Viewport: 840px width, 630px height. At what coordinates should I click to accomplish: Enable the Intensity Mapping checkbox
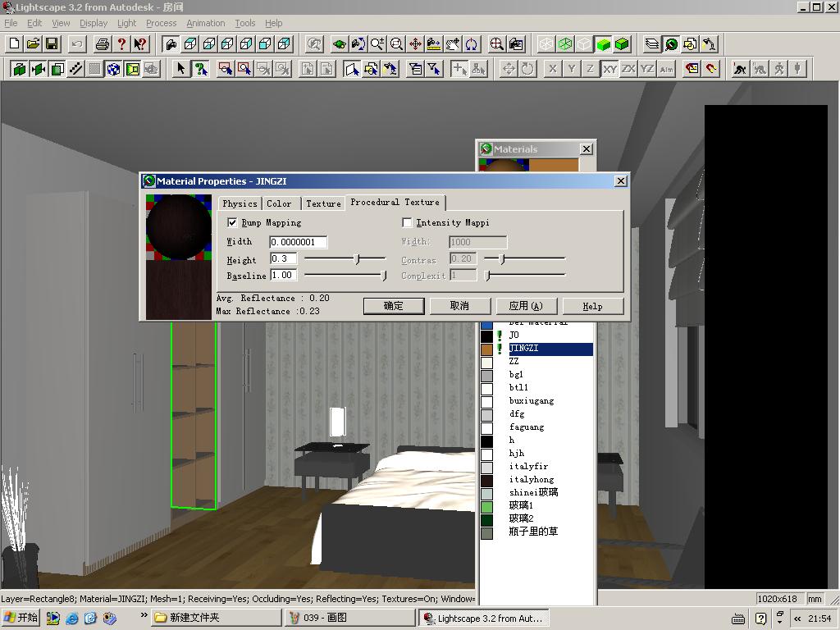[x=407, y=222]
